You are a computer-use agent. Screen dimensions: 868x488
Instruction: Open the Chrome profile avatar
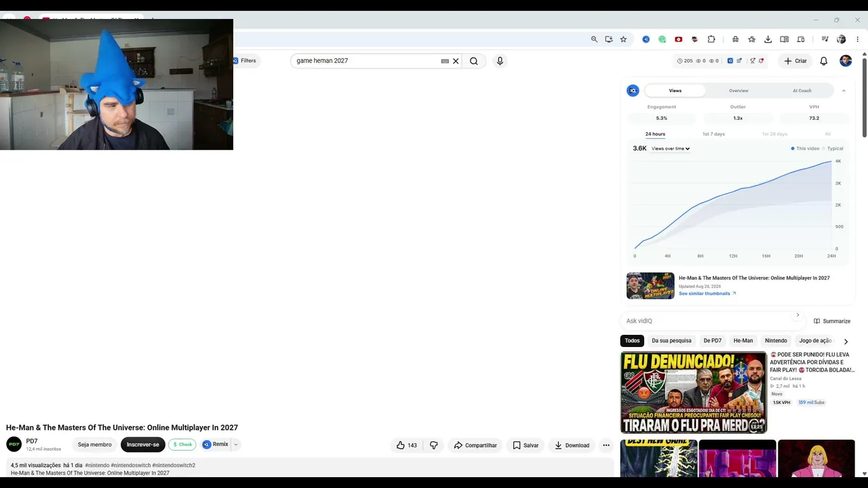pos(842,39)
